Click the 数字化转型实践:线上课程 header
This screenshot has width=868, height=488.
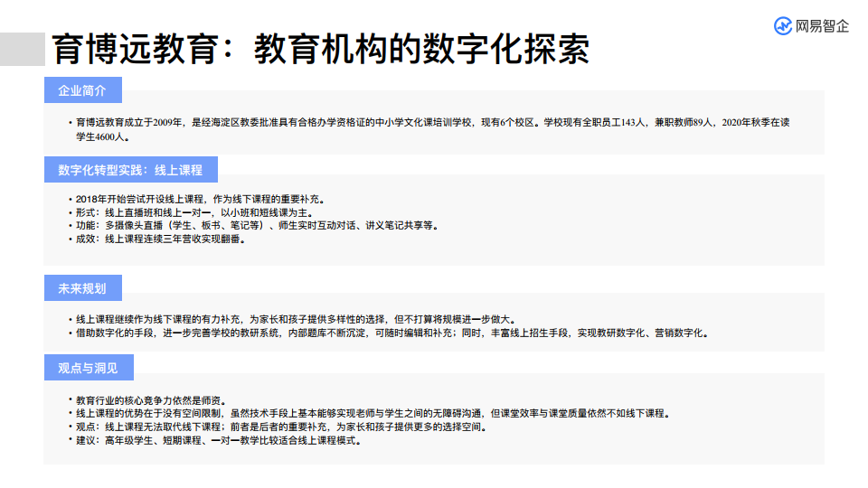(x=130, y=170)
